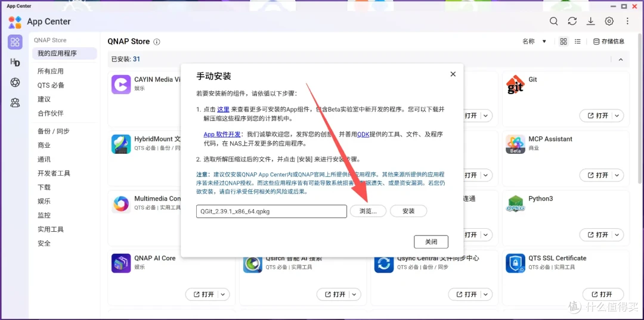The height and width of the screenshot is (320, 644).
Task: Open the three-dot more options menu
Action: coord(627,21)
